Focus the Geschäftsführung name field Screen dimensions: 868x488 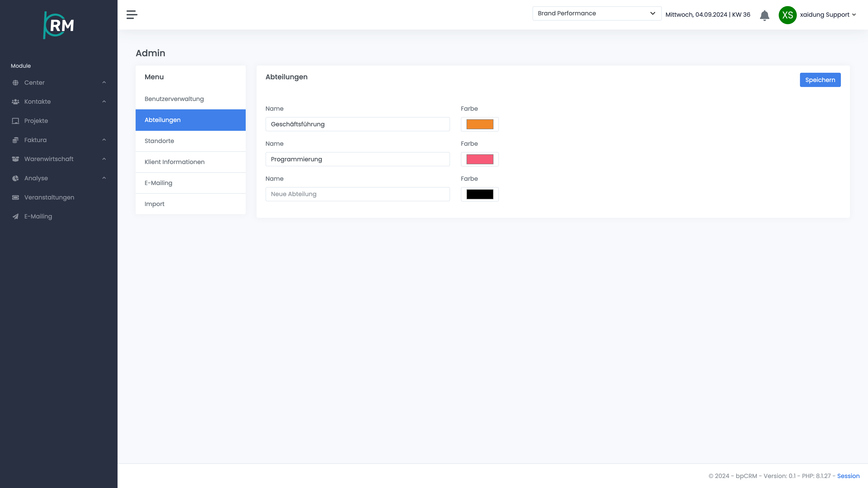tap(358, 124)
